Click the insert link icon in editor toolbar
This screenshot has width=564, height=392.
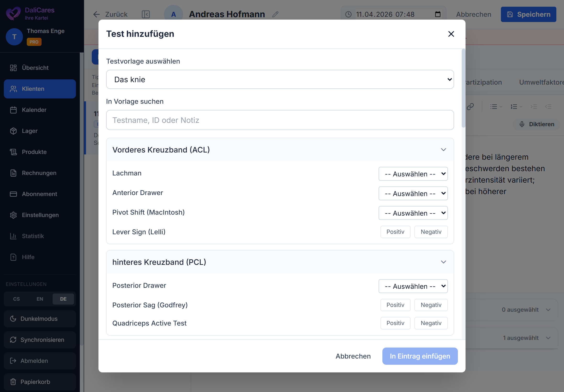pos(470,107)
